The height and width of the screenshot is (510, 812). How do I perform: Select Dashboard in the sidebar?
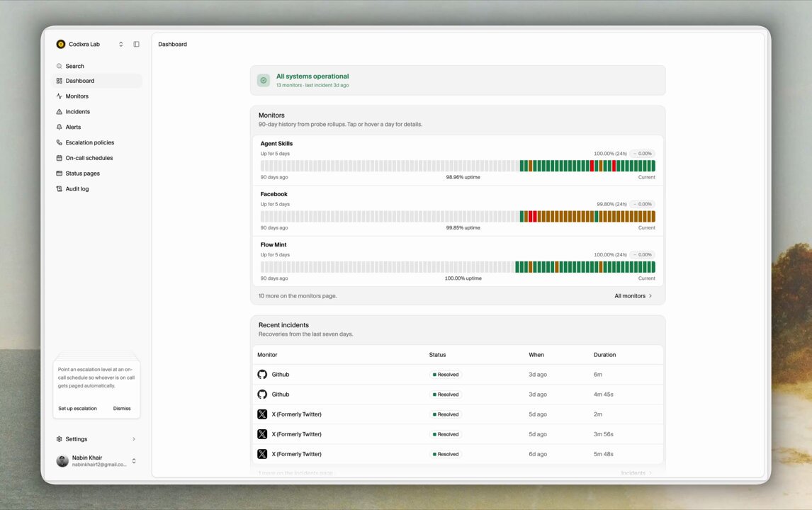pos(97,81)
